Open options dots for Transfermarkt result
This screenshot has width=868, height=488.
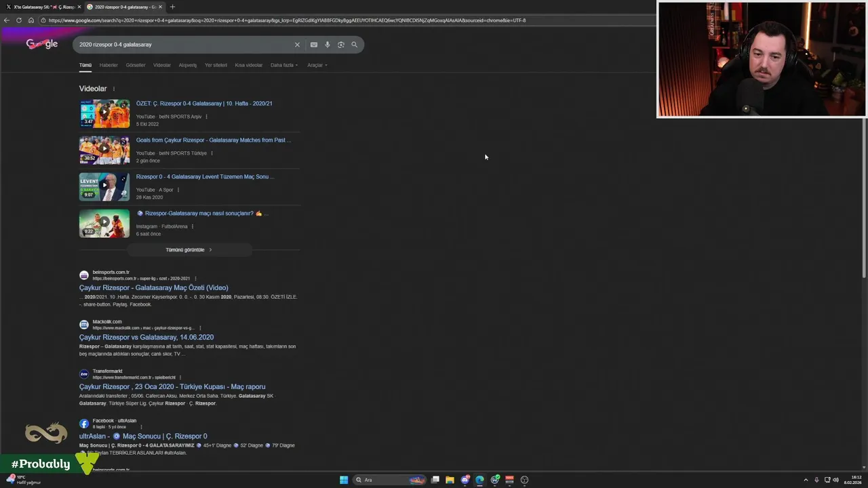(180, 378)
